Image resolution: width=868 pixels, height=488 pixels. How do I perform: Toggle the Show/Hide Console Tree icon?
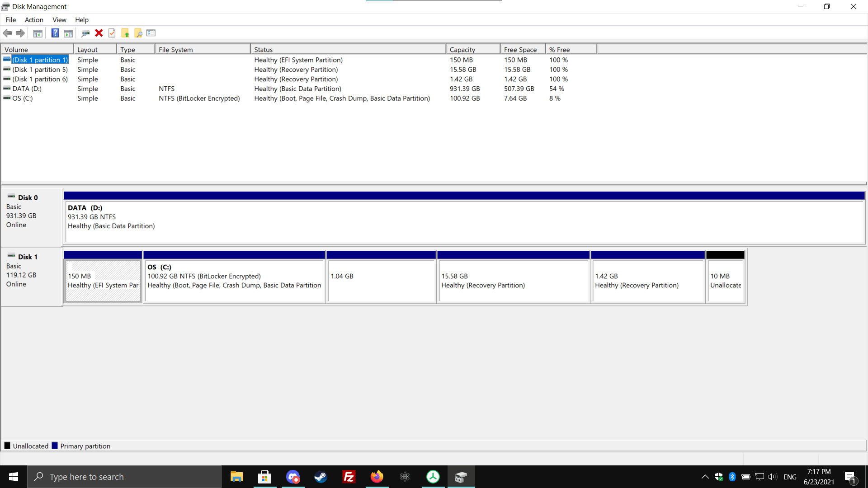pos(38,33)
